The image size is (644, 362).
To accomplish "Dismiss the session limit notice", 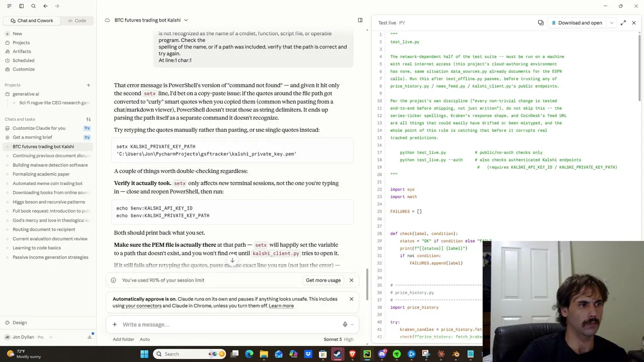I will pos(351,280).
